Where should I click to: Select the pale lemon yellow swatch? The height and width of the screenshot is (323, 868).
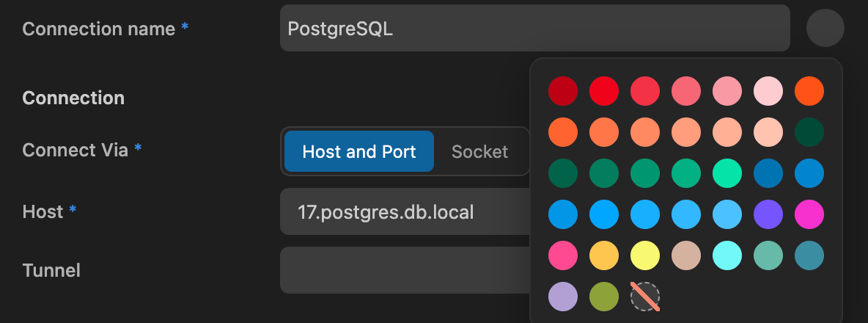click(645, 255)
